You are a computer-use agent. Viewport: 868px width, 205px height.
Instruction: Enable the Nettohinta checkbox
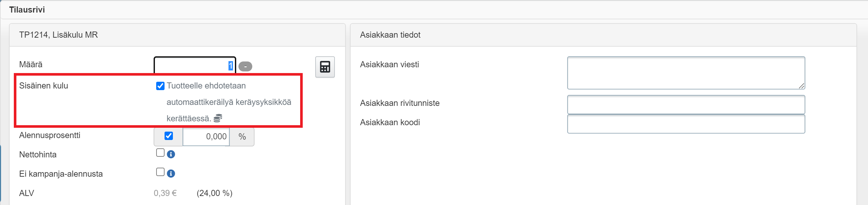coord(160,153)
